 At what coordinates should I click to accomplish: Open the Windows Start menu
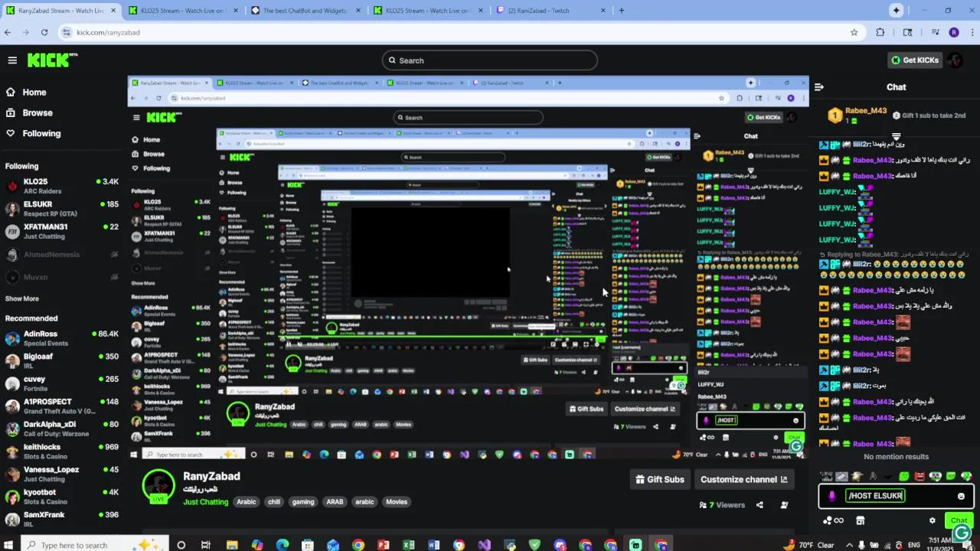click(9, 545)
